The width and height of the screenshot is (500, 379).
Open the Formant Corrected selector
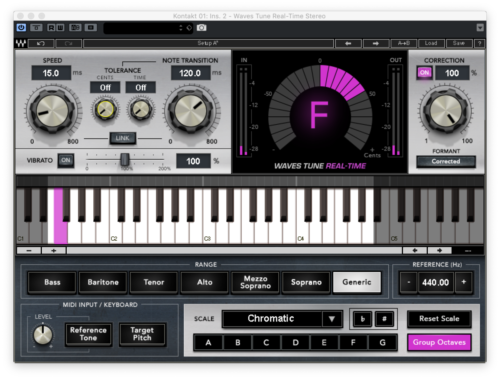(x=446, y=161)
